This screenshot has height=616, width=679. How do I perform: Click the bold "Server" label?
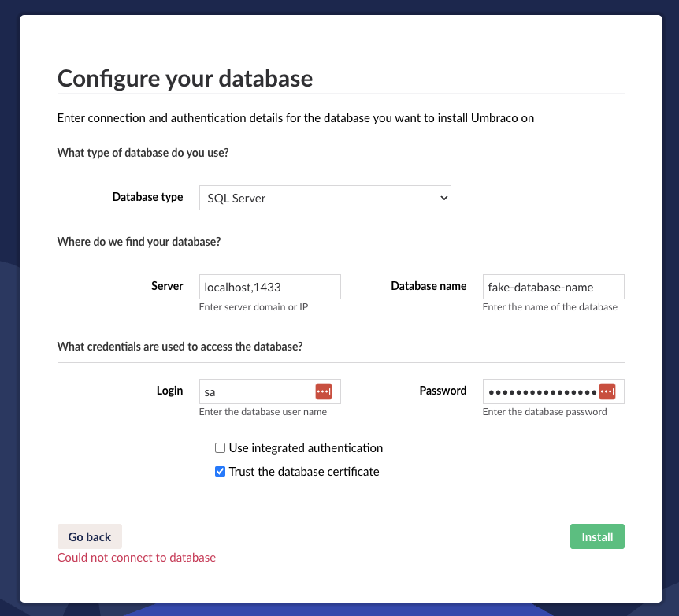point(167,286)
